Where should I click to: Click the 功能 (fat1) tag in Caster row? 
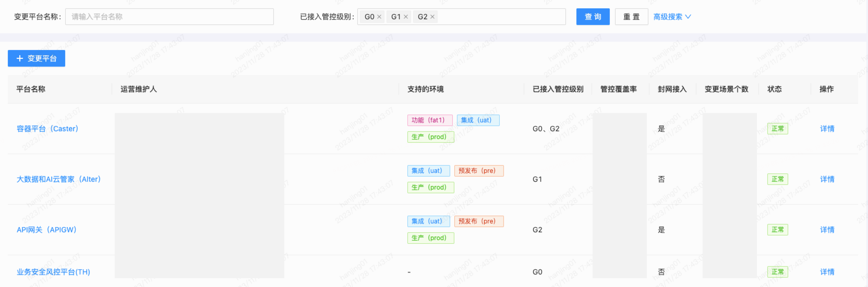click(x=430, y=120)
